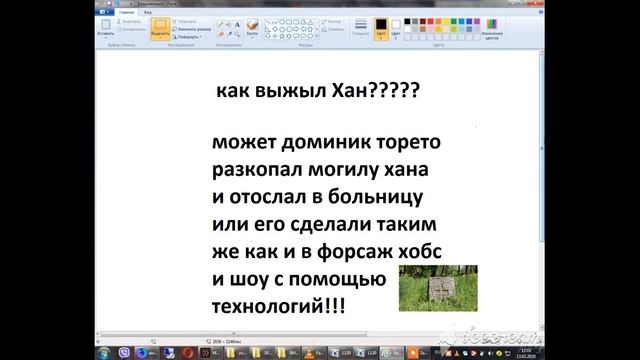Viewport: 640px width, 360px height.
Task: Pick the Hexagon shape
Action: pos(289,29)
